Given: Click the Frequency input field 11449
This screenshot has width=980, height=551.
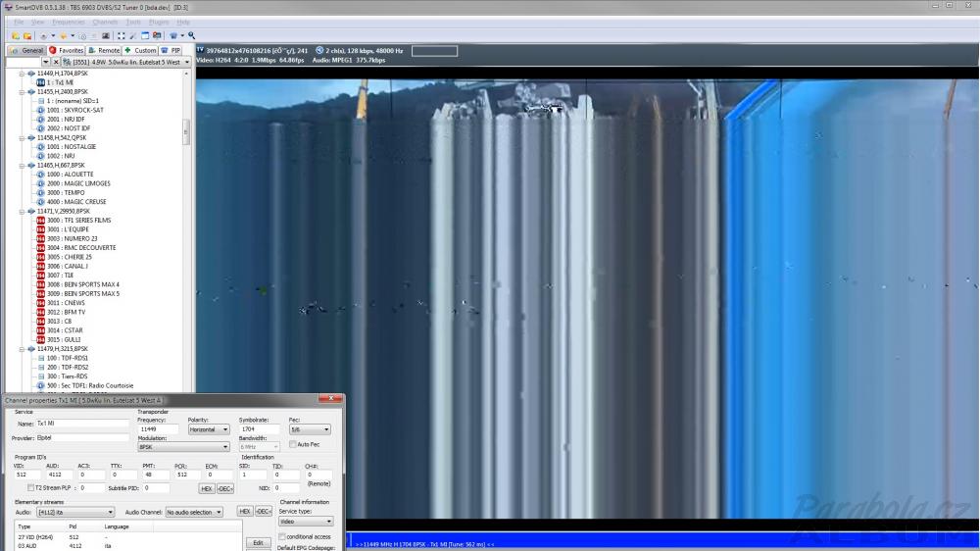Looking at the screenshot, I should pos(158,429).
